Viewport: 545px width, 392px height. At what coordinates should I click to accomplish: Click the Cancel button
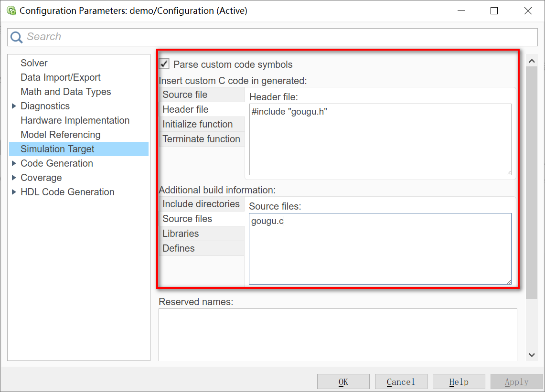click(401, 381)
